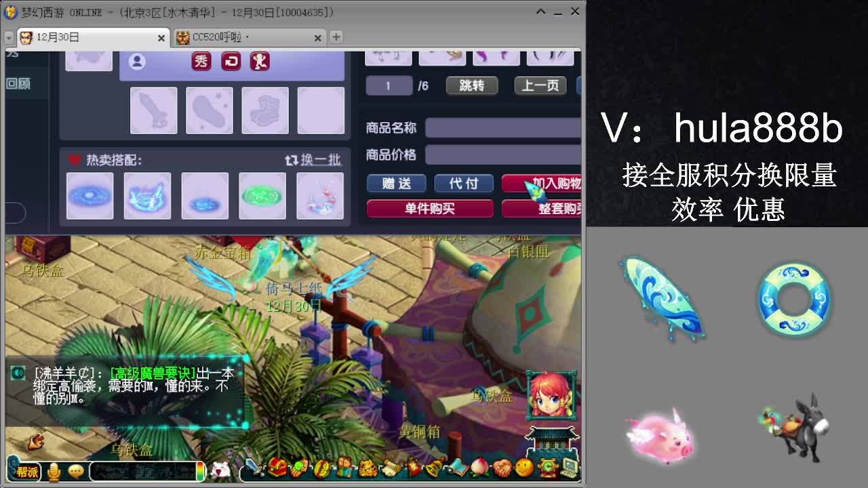
Task: Switch to the 12月30日 tab
Action: pyautogui.click(x=92, y=37)
